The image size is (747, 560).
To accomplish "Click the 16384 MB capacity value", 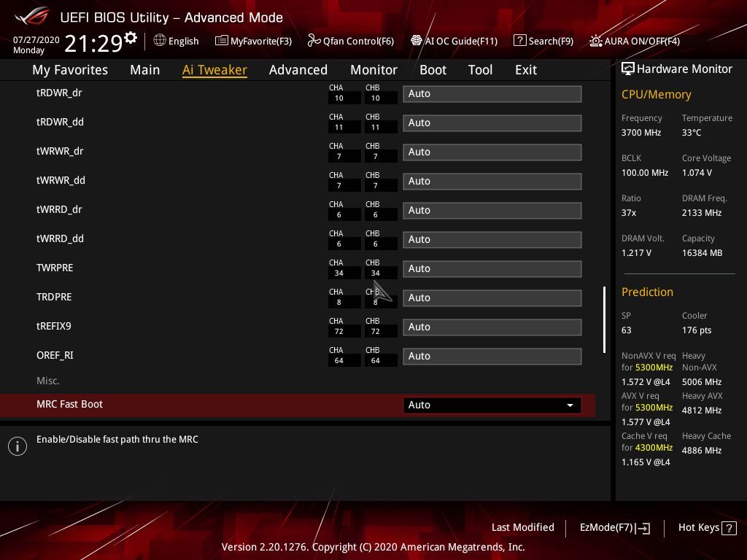I will (x=703, y=252).
